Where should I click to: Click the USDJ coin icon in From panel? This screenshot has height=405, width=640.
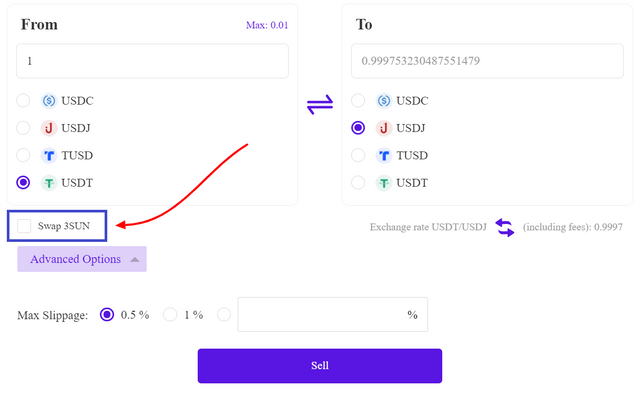[x=49, y=128]
